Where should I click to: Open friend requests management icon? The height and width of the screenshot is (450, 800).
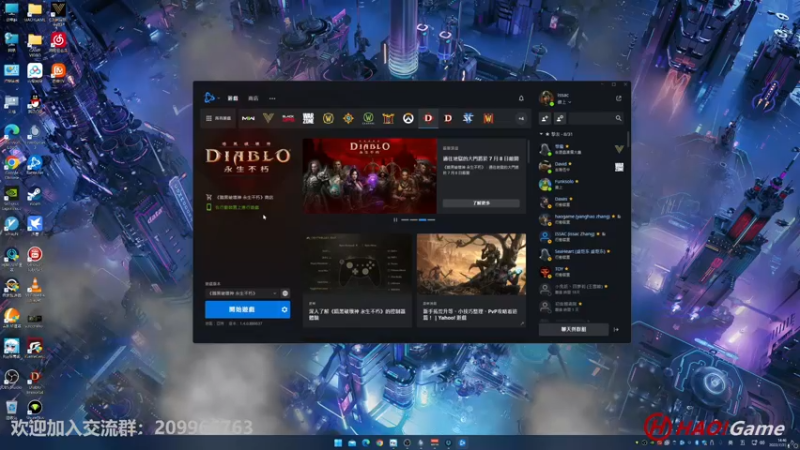[560, 118]
